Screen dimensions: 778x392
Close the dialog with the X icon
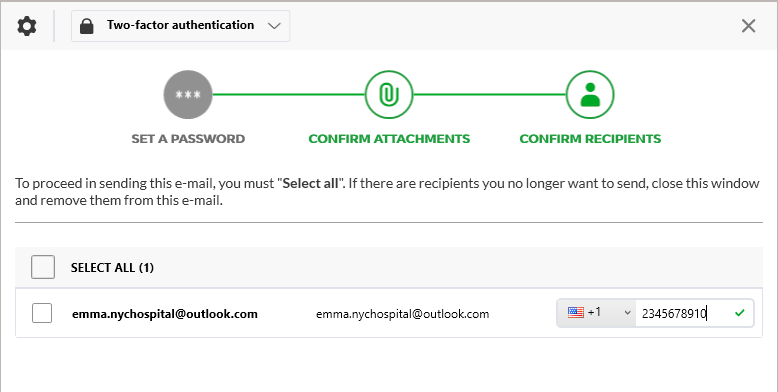pyautogui.click(x=748, y=26)
